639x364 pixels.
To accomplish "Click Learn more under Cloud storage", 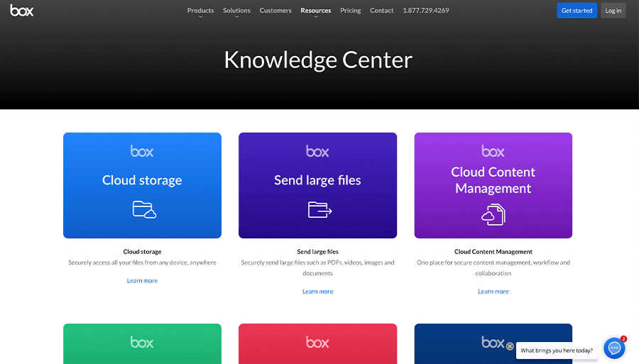I will pos(142,280).
